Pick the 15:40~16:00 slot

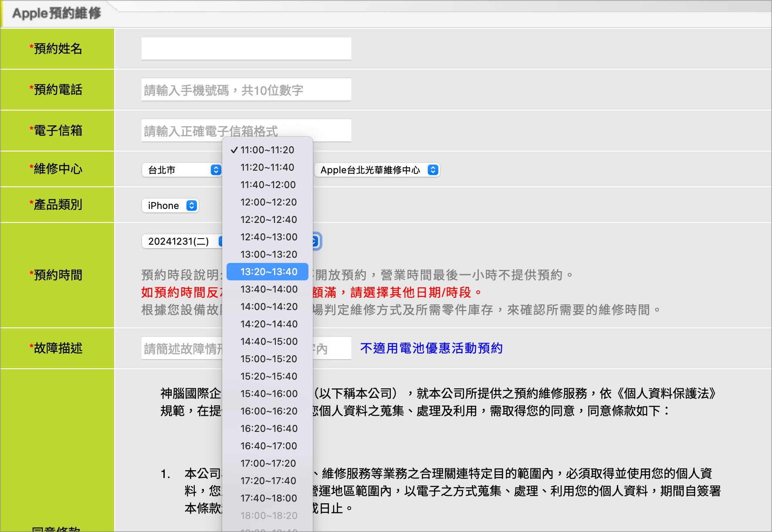click(267, 394)
